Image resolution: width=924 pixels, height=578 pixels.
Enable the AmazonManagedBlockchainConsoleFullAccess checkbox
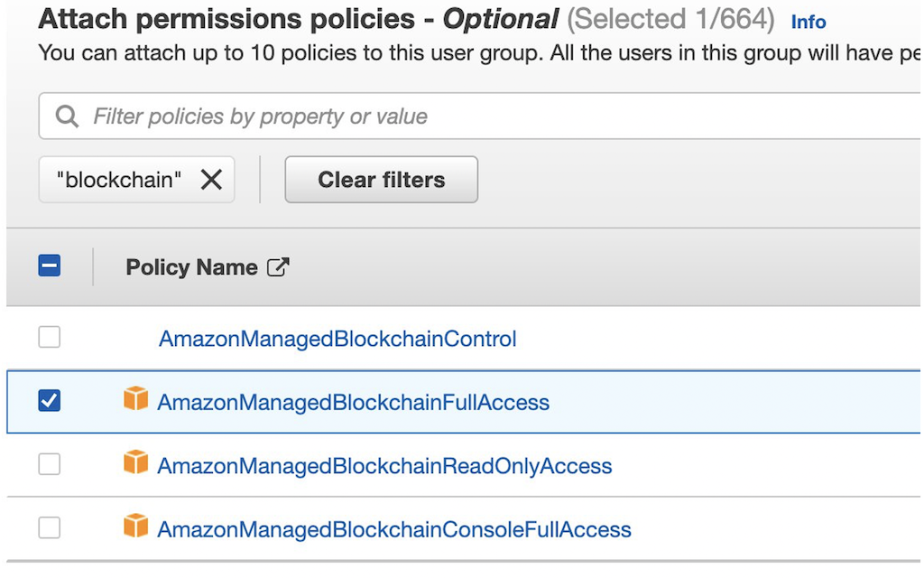coord(50,527)
